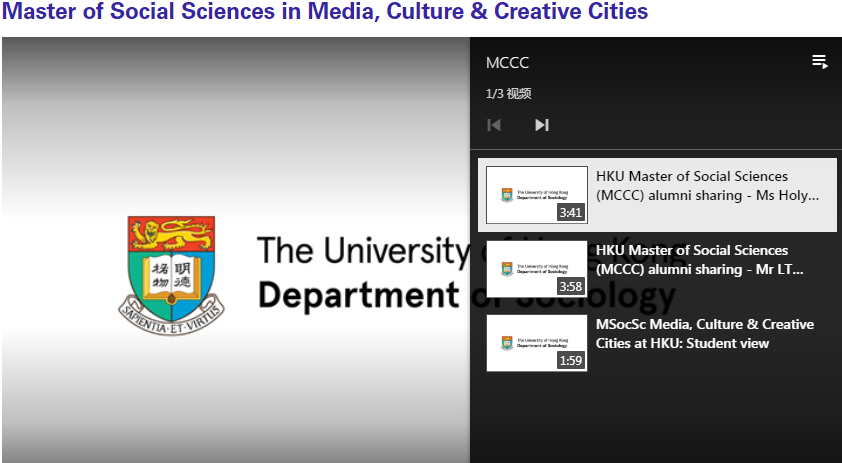Screen dimensions: 842x463
Task: Click the '1/3 视频' video counter
Action: [508, 93]
